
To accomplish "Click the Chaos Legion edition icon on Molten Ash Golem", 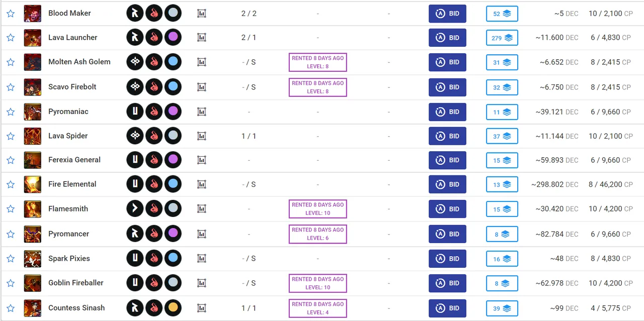I will (135, 62).
